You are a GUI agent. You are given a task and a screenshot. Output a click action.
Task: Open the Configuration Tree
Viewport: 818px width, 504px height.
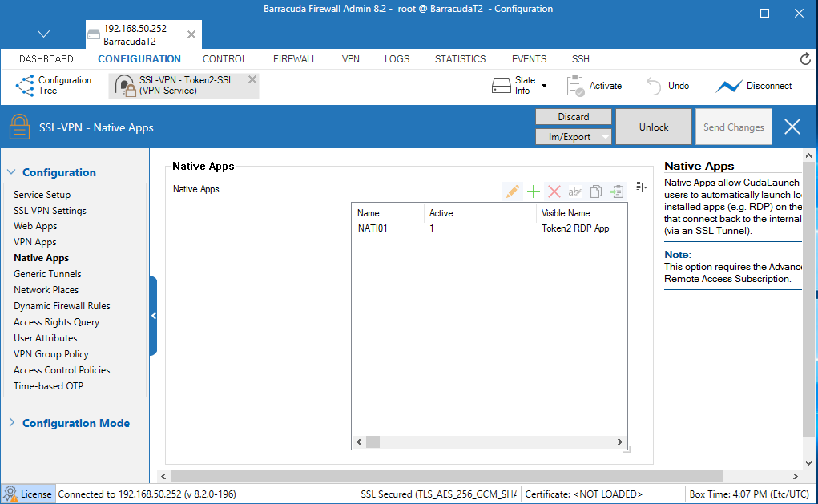(x=54, y=85)
